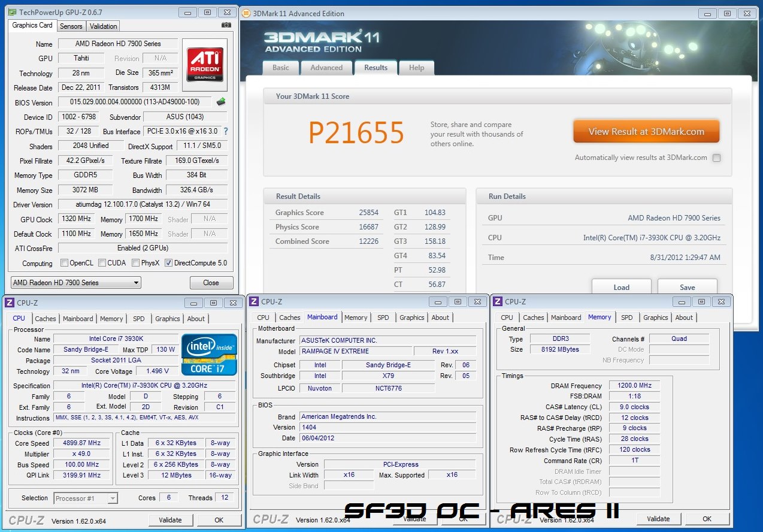Click the Intel Core i7 logo in CPU-Z

209,355
